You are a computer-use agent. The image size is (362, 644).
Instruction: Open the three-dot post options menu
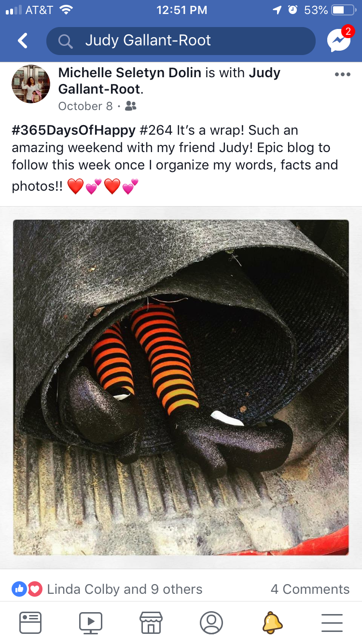pos(342,74)
